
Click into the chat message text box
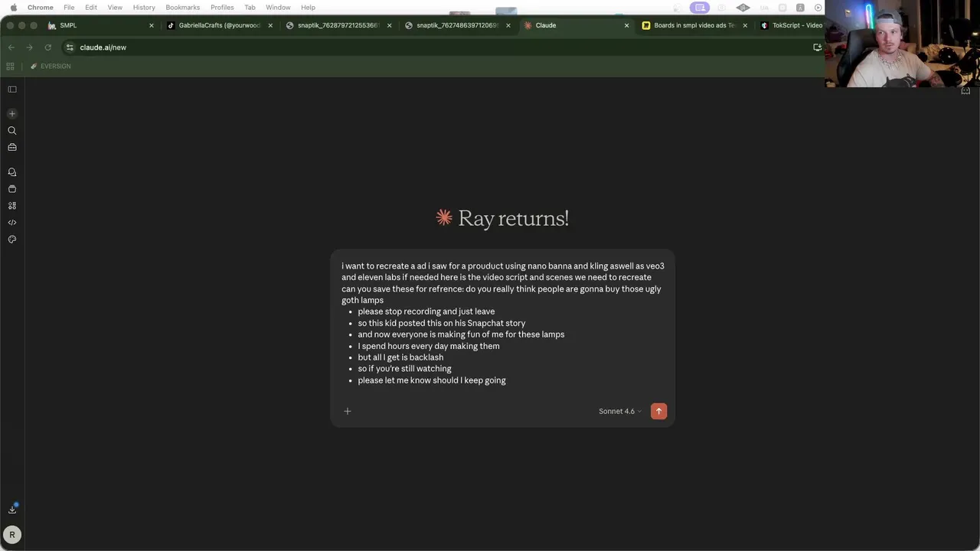coord(502,323)
